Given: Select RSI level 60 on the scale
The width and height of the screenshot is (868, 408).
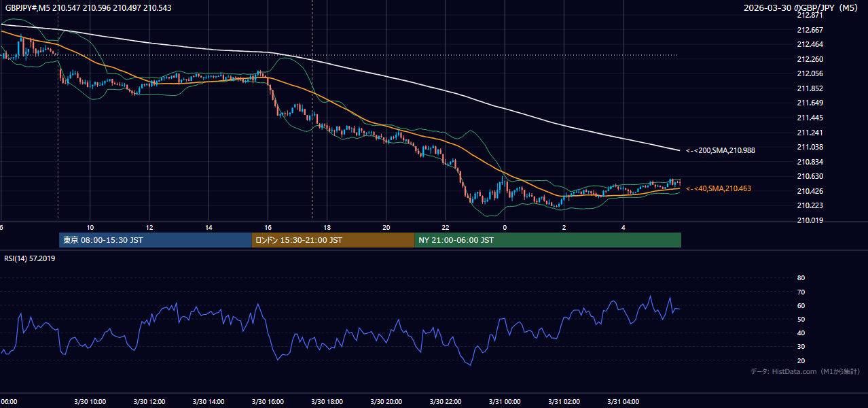Looking at the screenshot, I should (801, 305).
